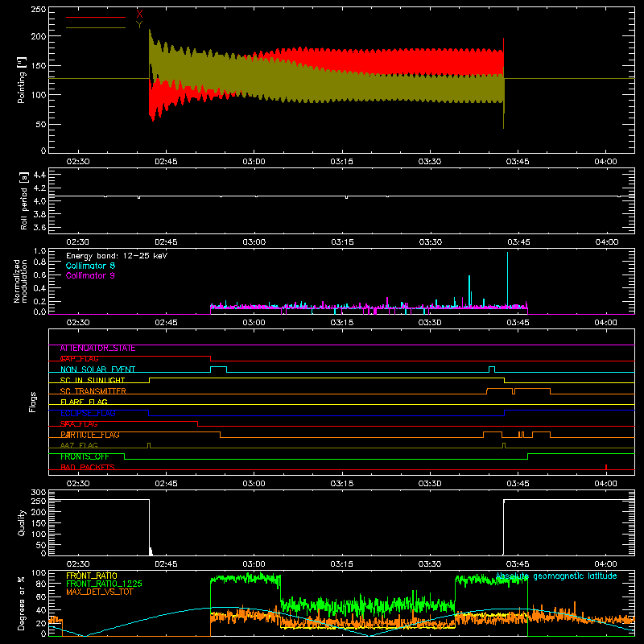Click the tallest cyan Collimator 8 modulation spike
The image size is (644, 644).
508,279
